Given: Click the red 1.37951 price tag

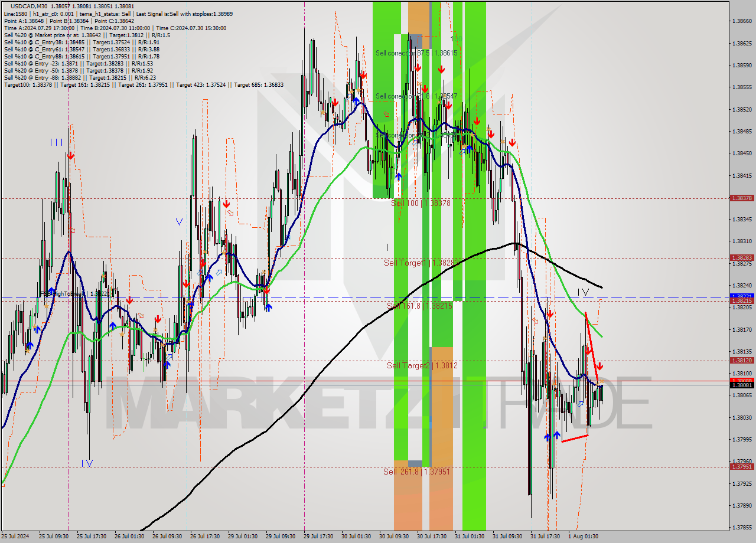Looking at the screenshot, I should click(742, 466).
